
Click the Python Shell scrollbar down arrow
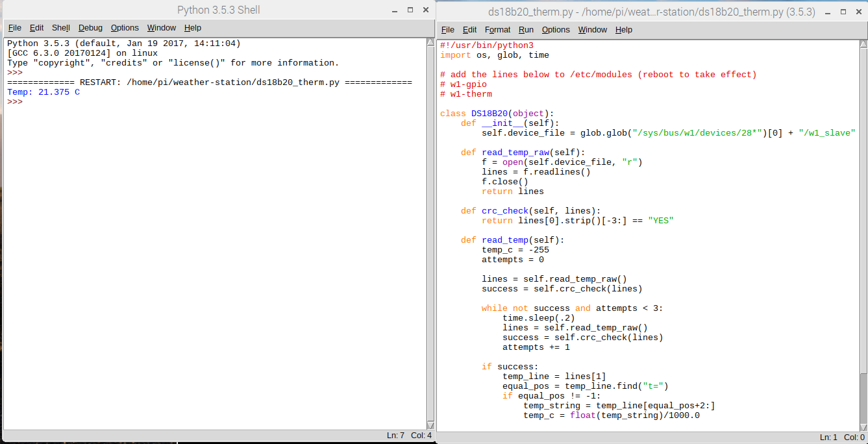pos(430,425)
